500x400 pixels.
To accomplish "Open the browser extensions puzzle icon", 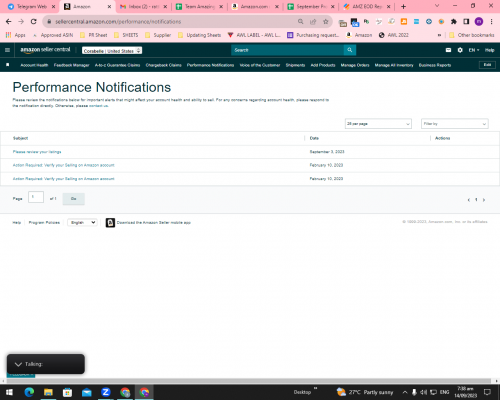I will (454, 22).
